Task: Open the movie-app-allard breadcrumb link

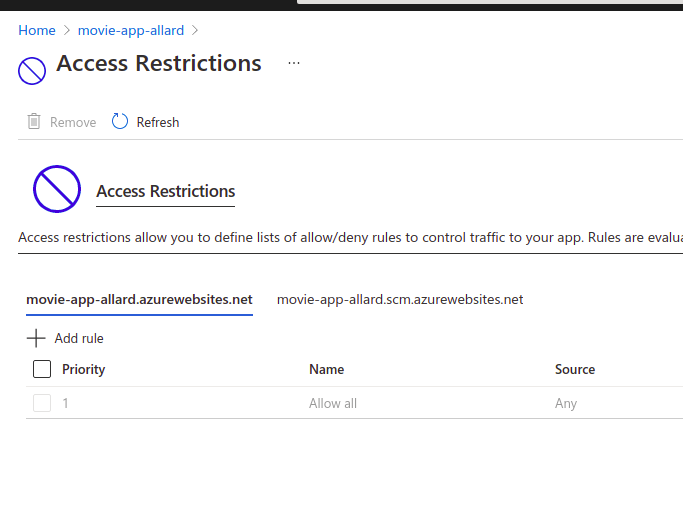Action: point(131,31)
